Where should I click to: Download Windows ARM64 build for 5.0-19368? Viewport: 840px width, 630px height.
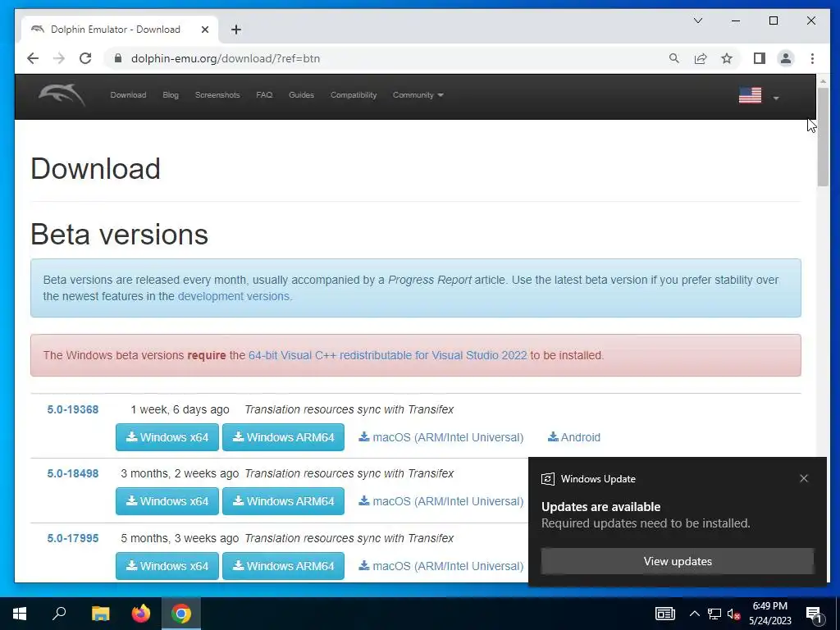(x=283, y=437)
